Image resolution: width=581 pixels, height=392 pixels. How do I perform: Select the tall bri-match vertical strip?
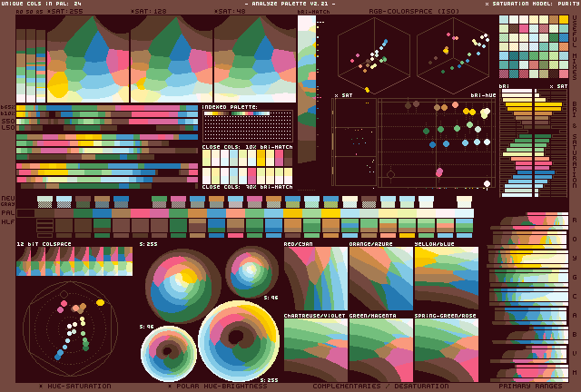pos(307,89)
